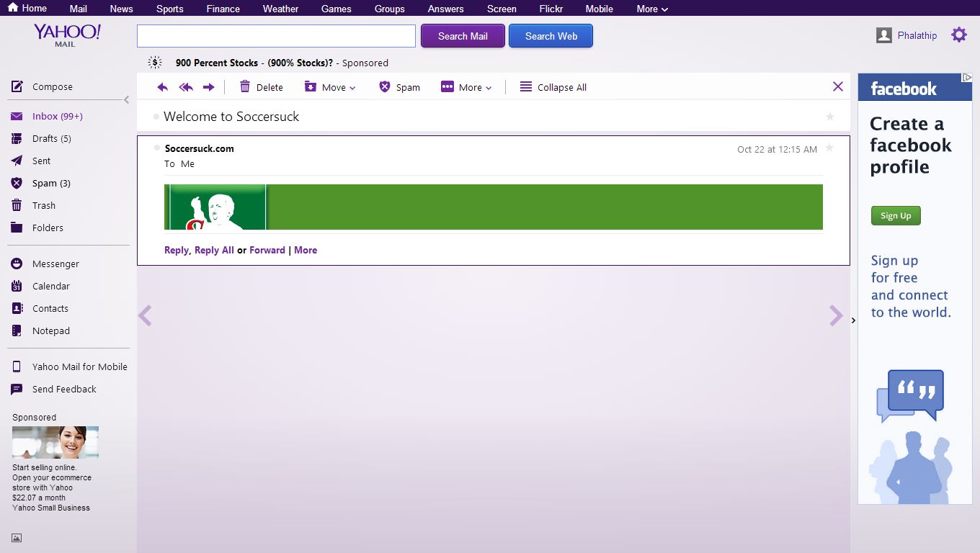The image size is (980, 553).
Task: Click the Compose pencil icon
Action: point(17,86)
